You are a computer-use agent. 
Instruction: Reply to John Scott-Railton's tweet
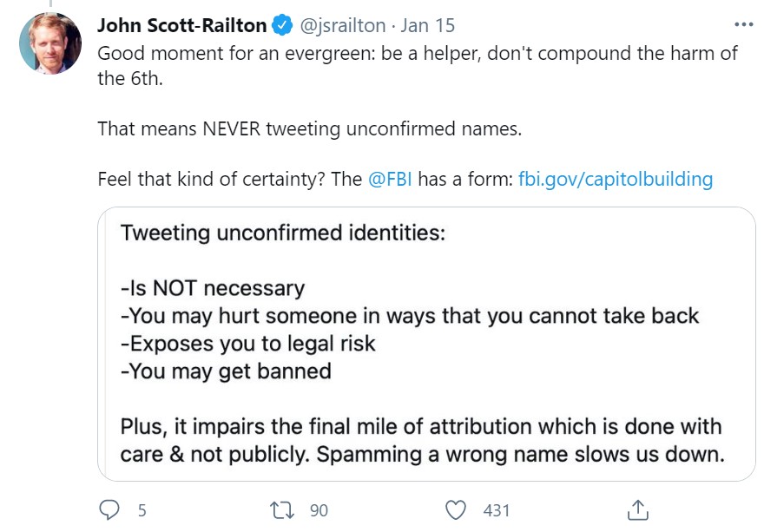[109, 509]
